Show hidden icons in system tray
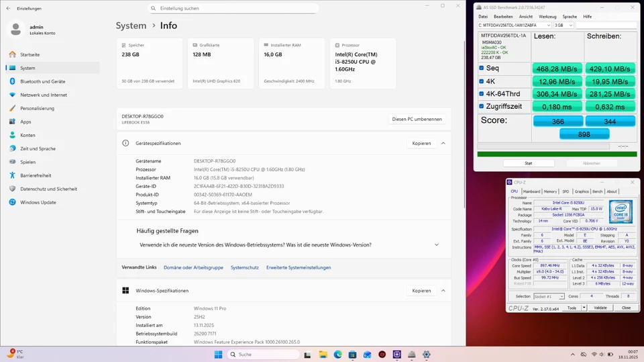644x362 pixels. pyautogui.click(x=572, y=355)
